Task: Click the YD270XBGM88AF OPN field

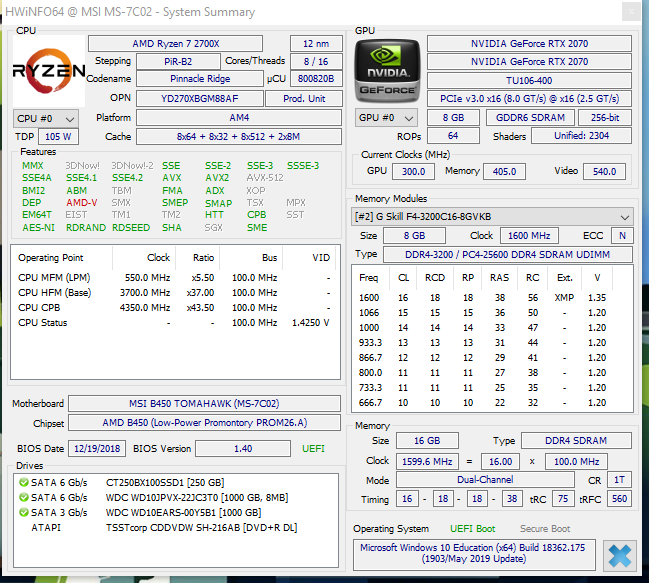Action: (200, 98)
